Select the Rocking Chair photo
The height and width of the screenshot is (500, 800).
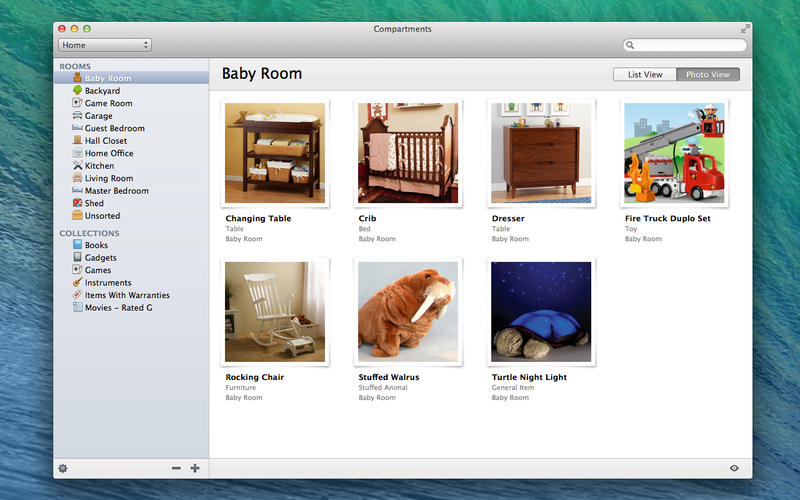click(275, 312)
